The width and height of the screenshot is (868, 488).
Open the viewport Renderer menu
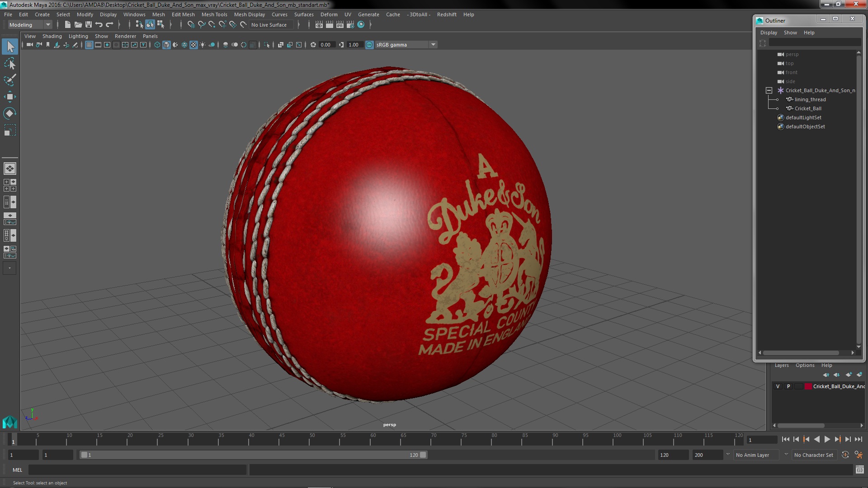pyautogui.click(x=125, y=36)
